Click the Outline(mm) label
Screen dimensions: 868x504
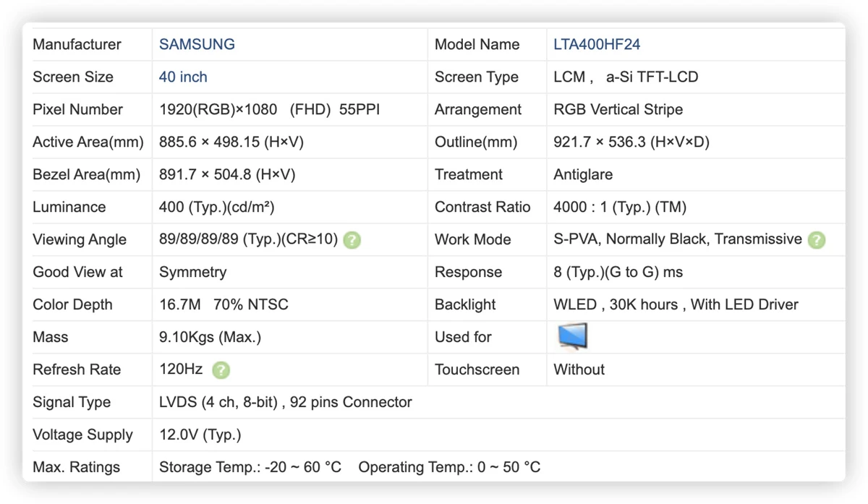pyautogui.click(x=476, y=142)
